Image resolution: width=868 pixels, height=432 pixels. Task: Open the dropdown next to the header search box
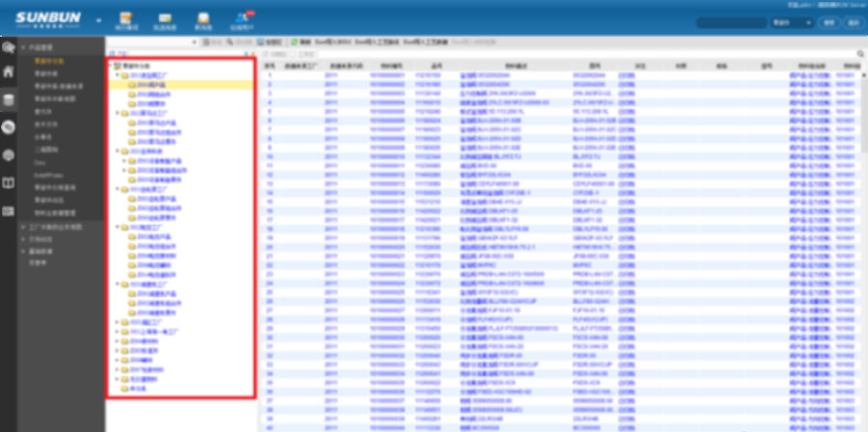pyautogui.click(x=792, y=23)
